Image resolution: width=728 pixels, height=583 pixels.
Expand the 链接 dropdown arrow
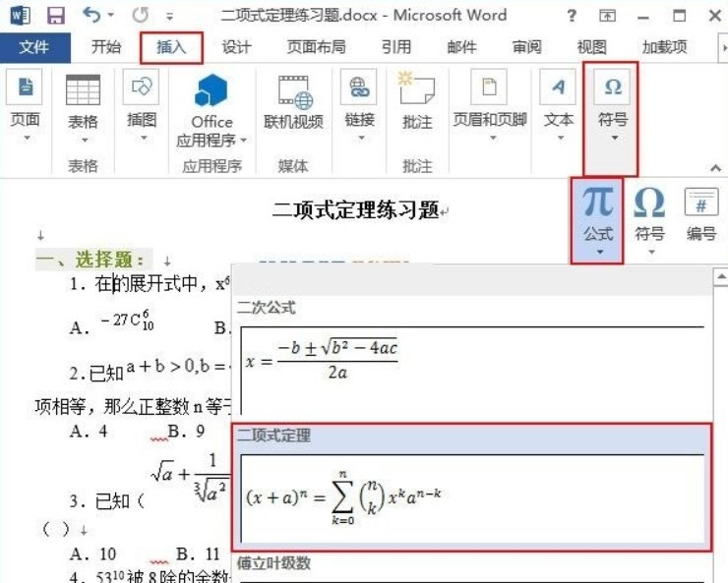pos(361,138)
